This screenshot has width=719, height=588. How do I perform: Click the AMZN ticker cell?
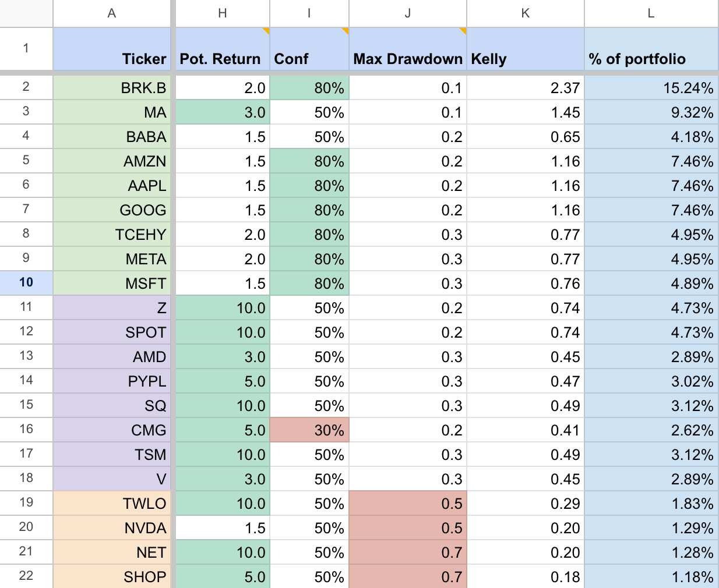pyautogui.click(x=112, y=161)
